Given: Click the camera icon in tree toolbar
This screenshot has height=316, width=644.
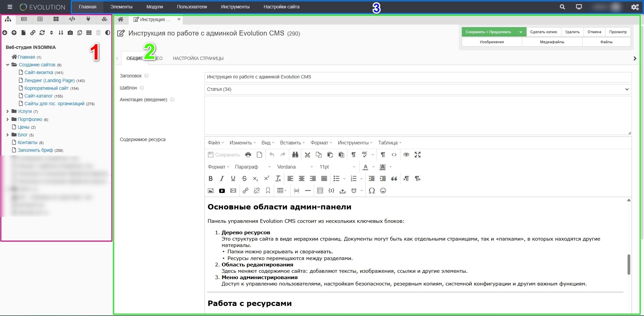Looking at the screenshot, I should [70, 33].
